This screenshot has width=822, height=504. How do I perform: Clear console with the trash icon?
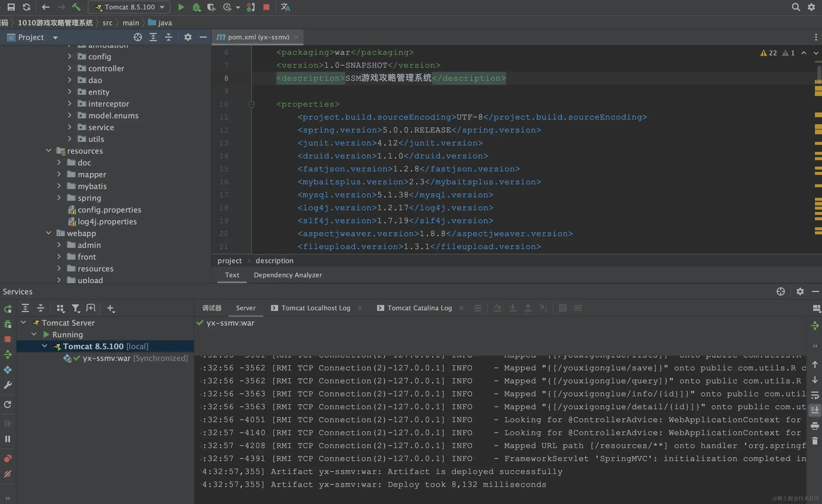coord(815,441)
